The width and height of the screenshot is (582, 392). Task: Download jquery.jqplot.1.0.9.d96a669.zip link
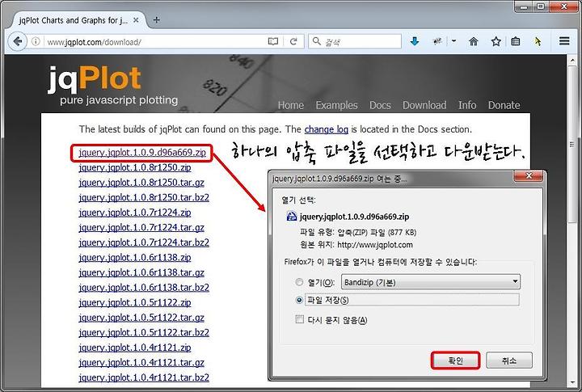tap(142, 153)
